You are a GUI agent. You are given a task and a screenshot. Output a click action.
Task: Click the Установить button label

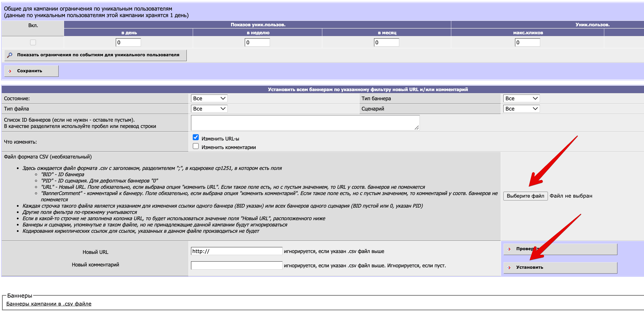(530, 268)
